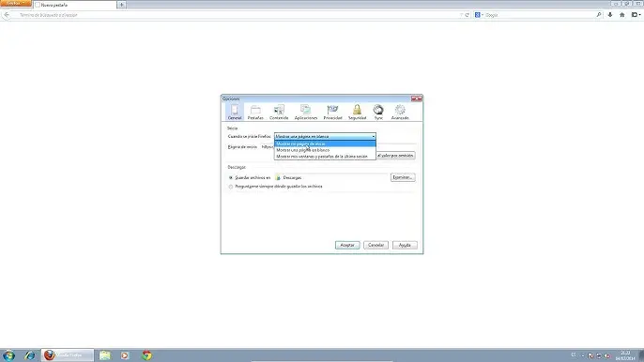Focus the address bar
The height and width of the screenshot is (362, 644).
pyautogui.click(x=238, y=15)
